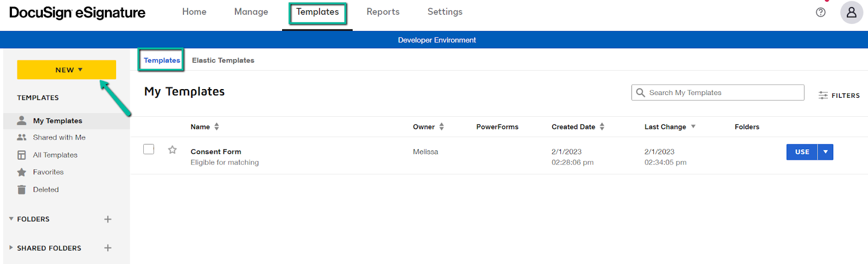Open the Templates top navigation tab

(x=317, y=12)
